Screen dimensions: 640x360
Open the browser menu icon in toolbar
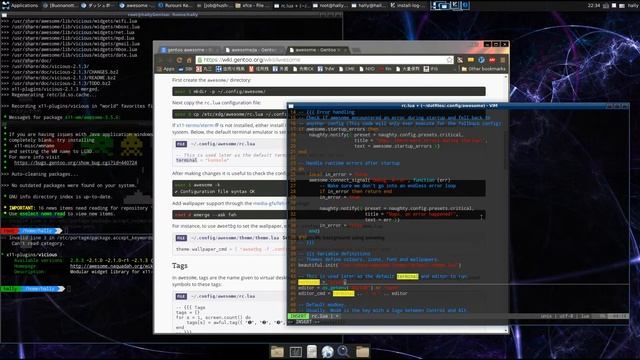[x=503, y=60]
